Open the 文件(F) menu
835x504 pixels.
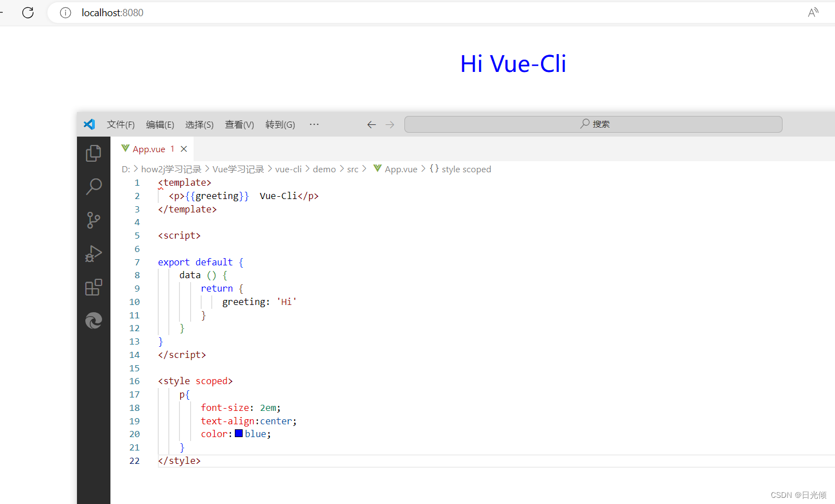pyautogui.click(x=120, y=124)
